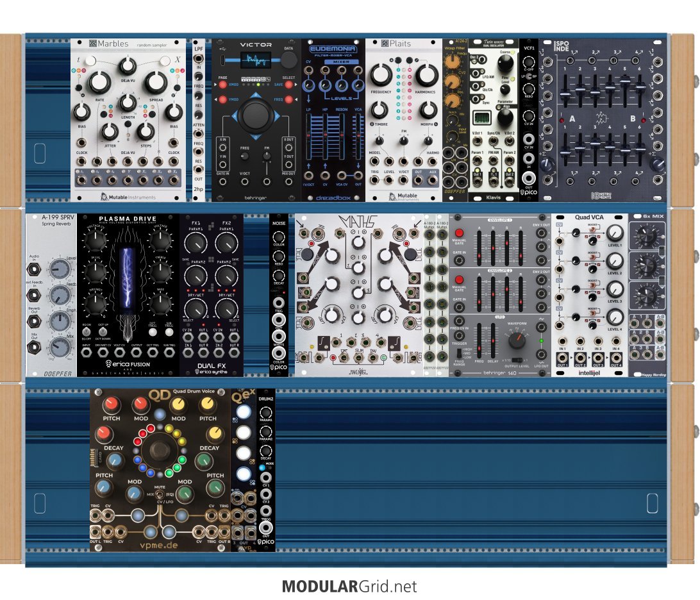The image size is (700, 600).
Task: Select the OUT jack on Pico DRUM2
Action: (x=265, y=528)
